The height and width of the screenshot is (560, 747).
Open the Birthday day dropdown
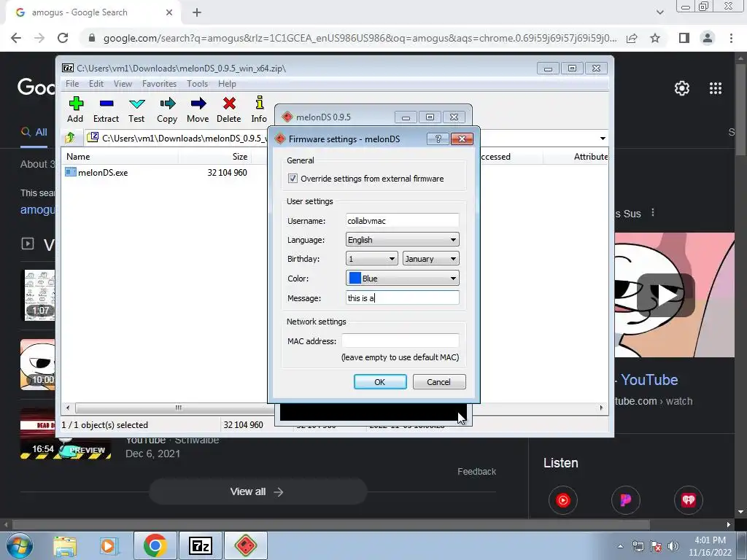click(371, 259)
